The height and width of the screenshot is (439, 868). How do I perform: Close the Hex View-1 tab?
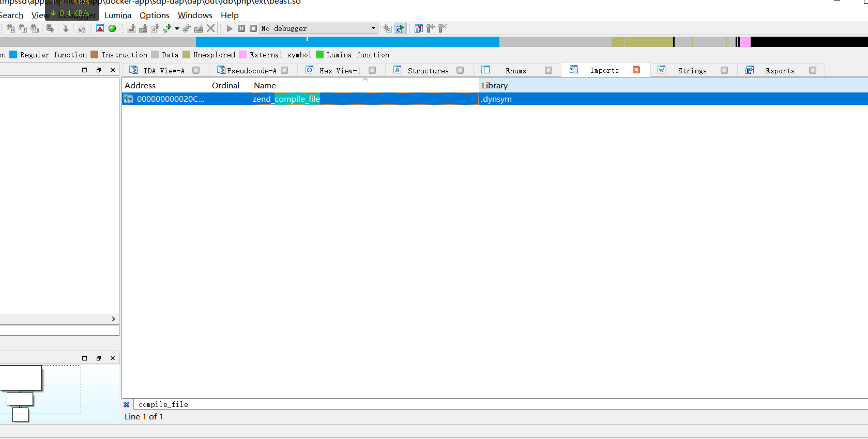coord(372,70)
